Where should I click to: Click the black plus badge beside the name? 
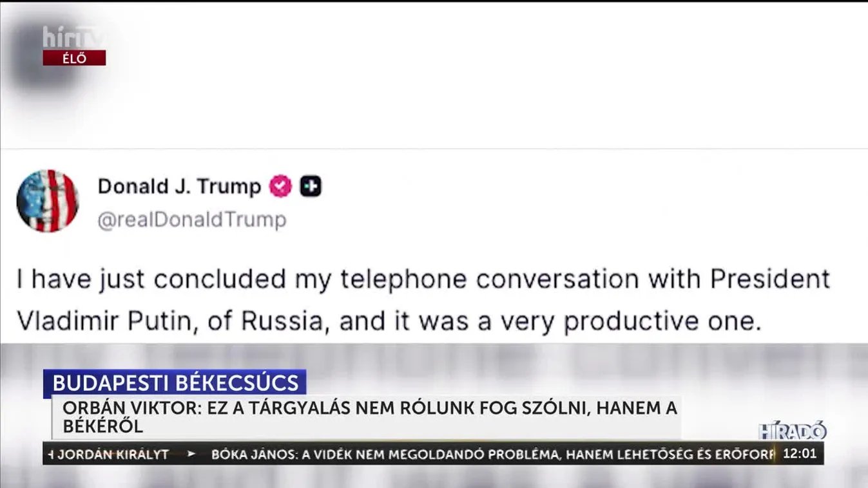point(310,187)
